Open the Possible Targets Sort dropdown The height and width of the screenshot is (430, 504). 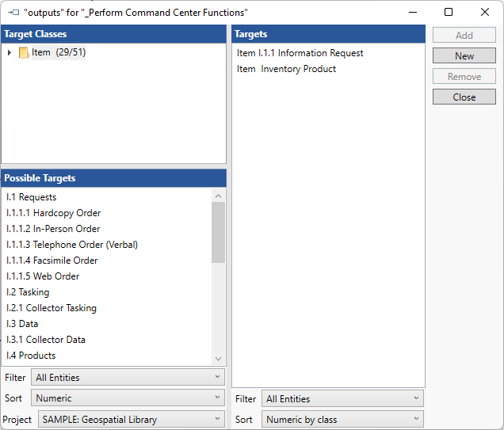(128, 398)
